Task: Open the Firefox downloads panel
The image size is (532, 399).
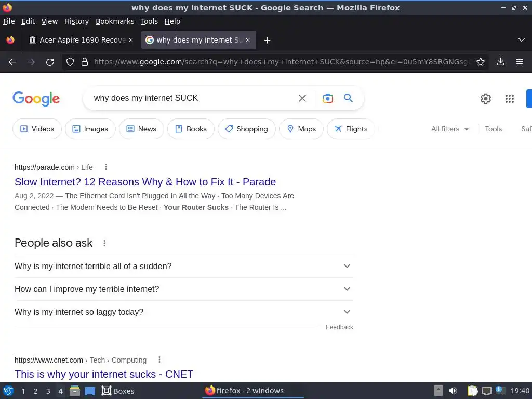Action: click(500, 62)
